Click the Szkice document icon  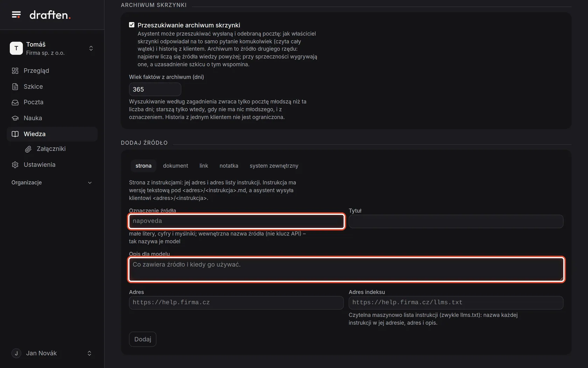(15, 87)
